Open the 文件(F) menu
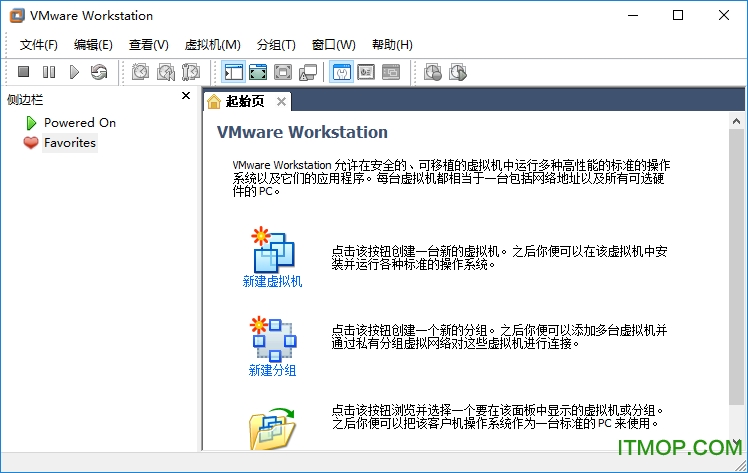Viewport: 748px width, 473px height. tap(38, 45)
